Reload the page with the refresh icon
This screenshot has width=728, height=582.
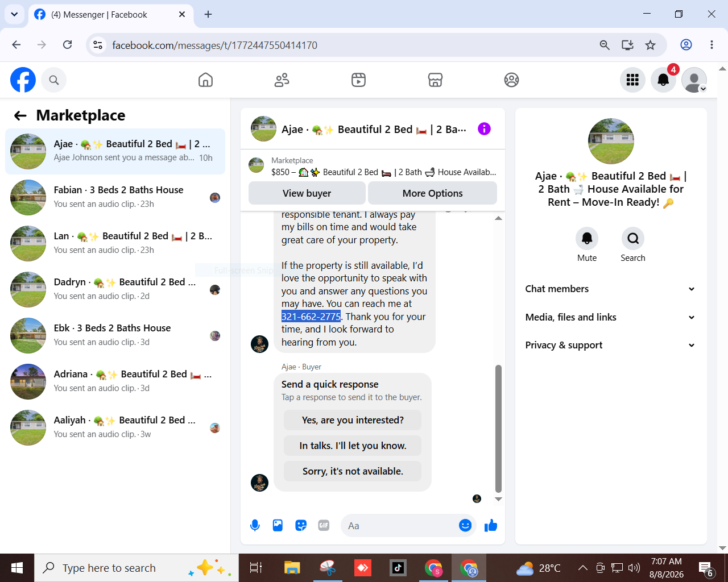point(67,45)
